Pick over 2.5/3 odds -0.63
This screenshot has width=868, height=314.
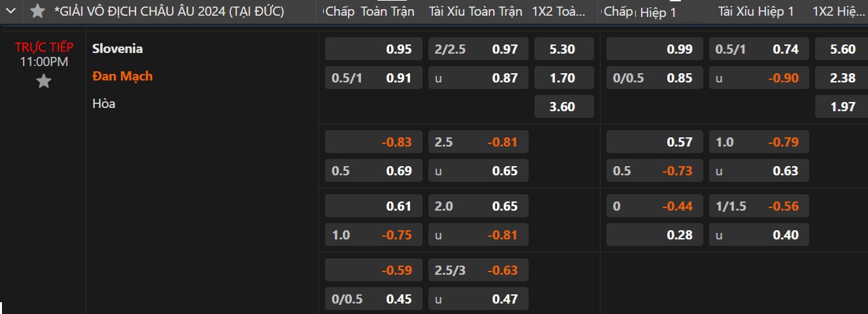click(478, 270)
